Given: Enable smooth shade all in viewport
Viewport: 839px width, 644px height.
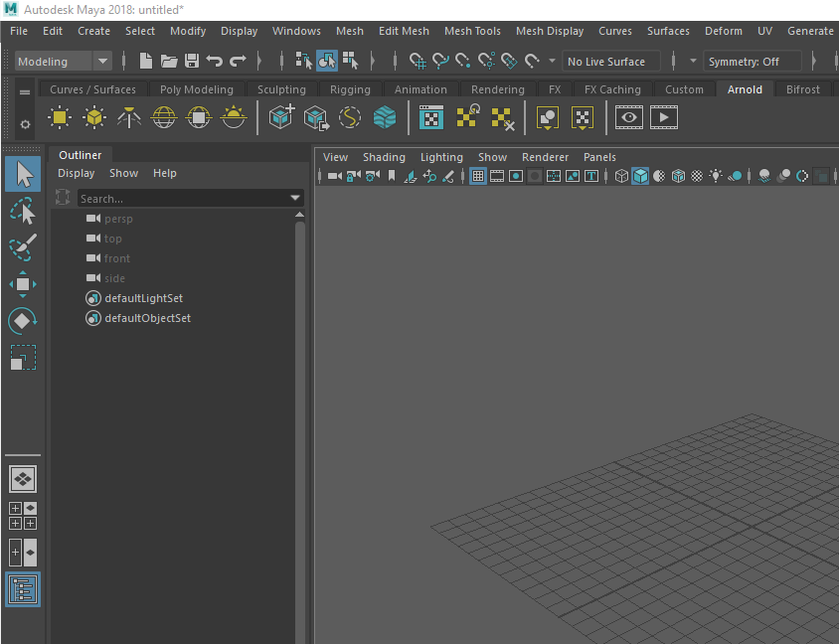Looking at the screenshot, I should pyautogui.click(x=640, y=176).
